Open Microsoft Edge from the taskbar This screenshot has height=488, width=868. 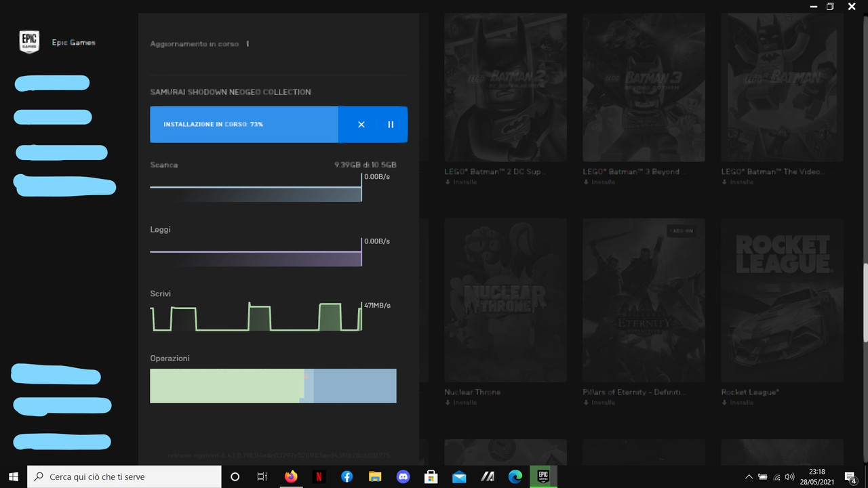[515, 476]
